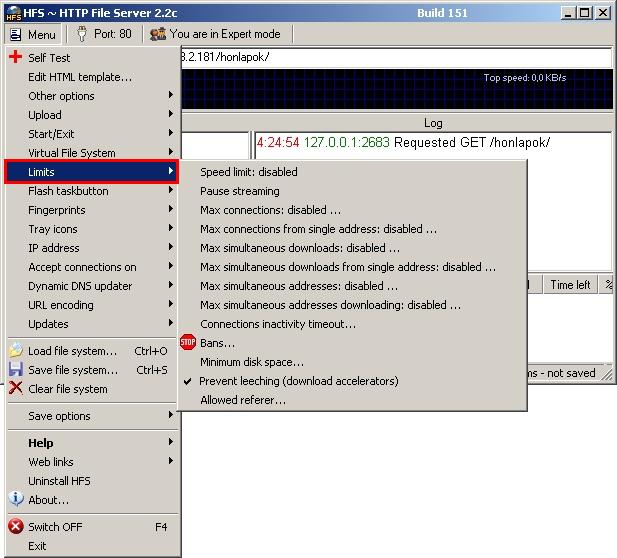Select Max connections from single address
Viewport: 617px width, 558px height.
[352, 229]
